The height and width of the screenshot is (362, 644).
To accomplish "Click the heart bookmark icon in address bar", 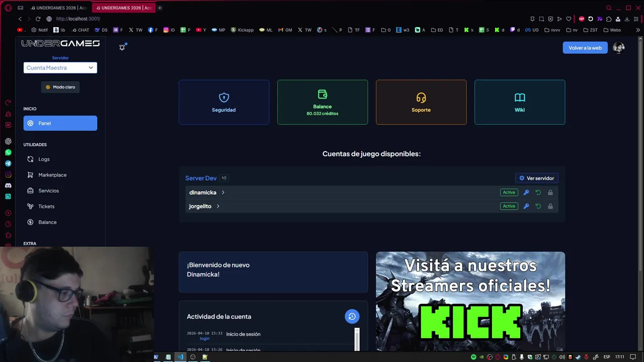I will pyautogui.click(x=569, y=19).
